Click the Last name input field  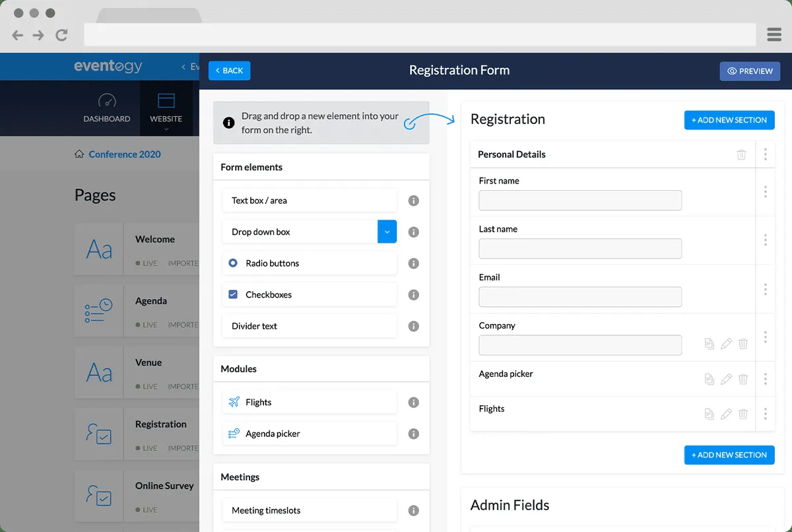pos(580,249)
